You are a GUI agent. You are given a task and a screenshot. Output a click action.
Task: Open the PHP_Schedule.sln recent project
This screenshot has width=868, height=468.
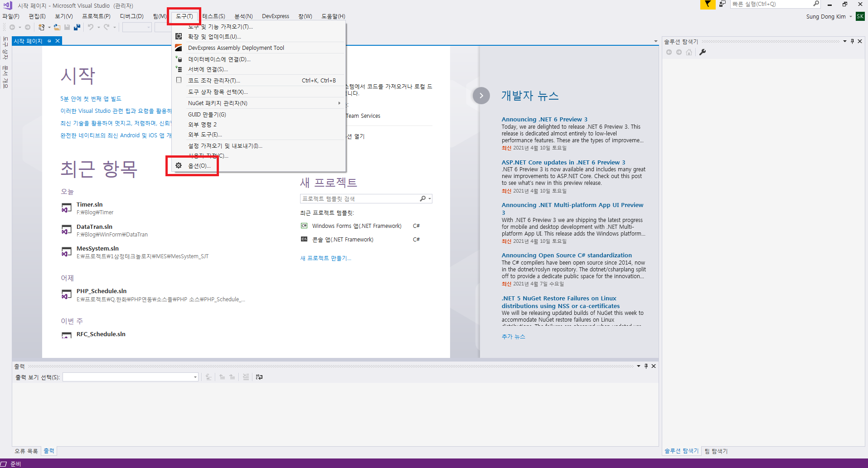point(102,291)
